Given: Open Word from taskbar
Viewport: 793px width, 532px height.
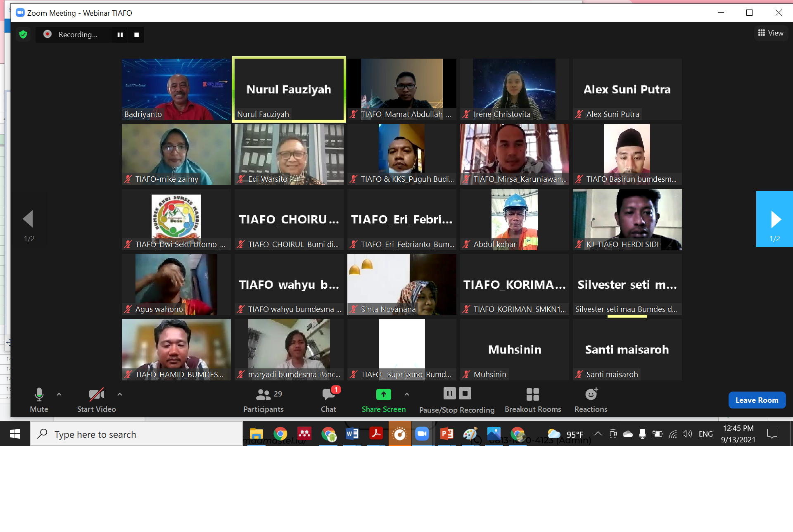Looking at the screenshot, I should pos(352,434).
